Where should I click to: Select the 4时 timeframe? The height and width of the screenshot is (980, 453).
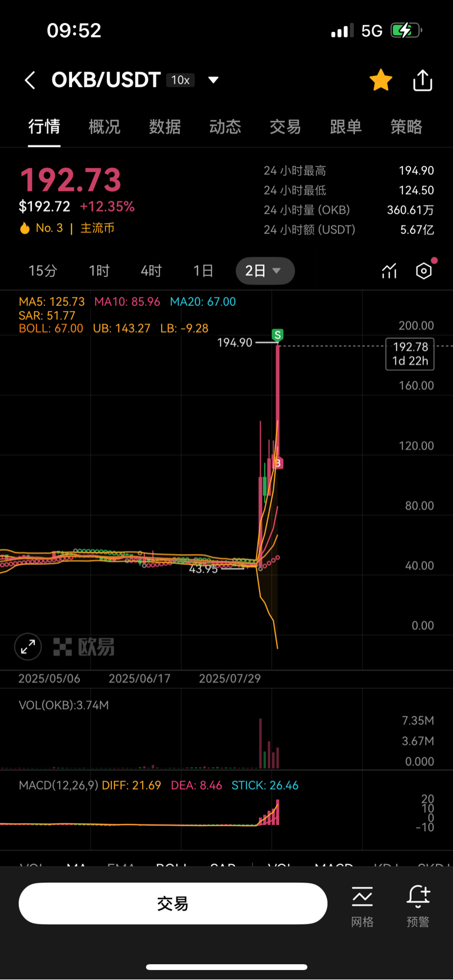151,271
